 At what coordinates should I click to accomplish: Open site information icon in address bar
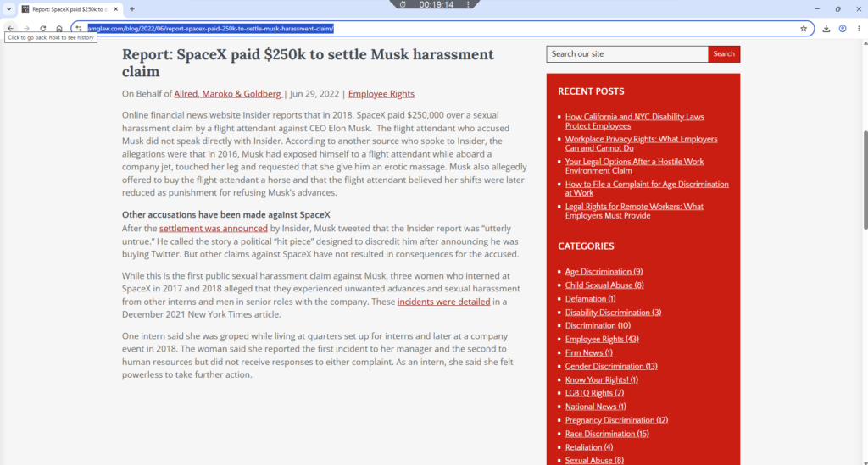79,29
